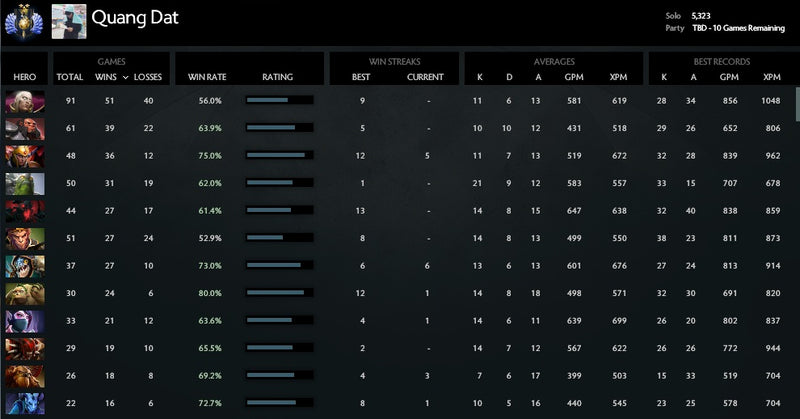
Task: Click the rank medal badge beside the avatar
Action: (x=24, y=18)
